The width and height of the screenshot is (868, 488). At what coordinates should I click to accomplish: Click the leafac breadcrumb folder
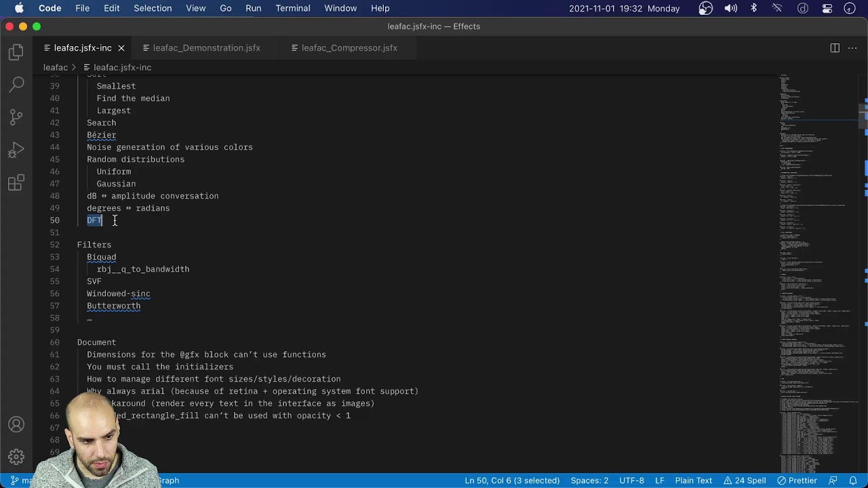[x=56, y=67]
